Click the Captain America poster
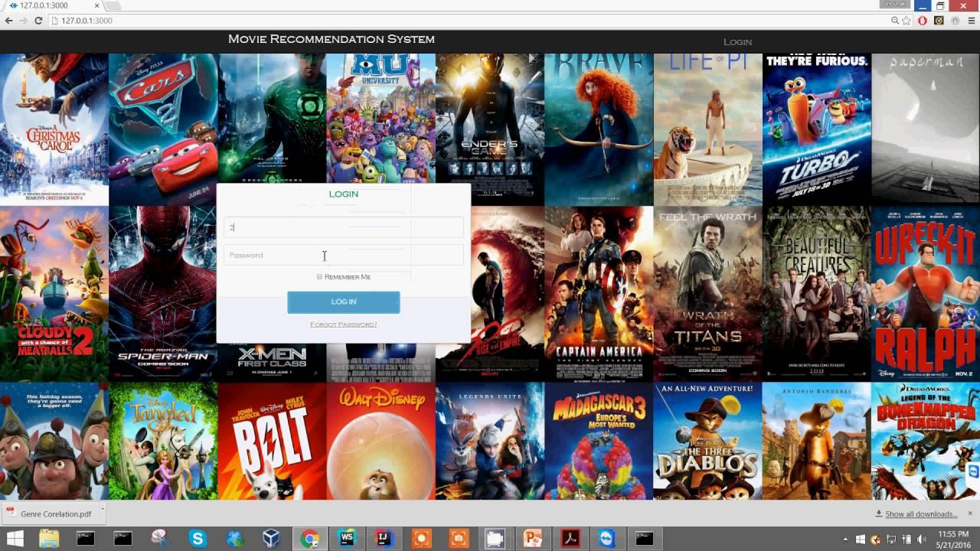This screenshot has height=551, width=980. pyautogui.click(x=599, y=294)
